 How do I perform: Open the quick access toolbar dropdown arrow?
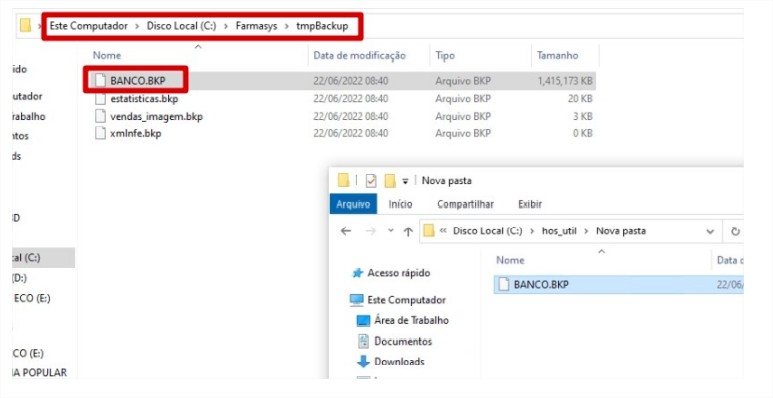[x=405, y=181]
